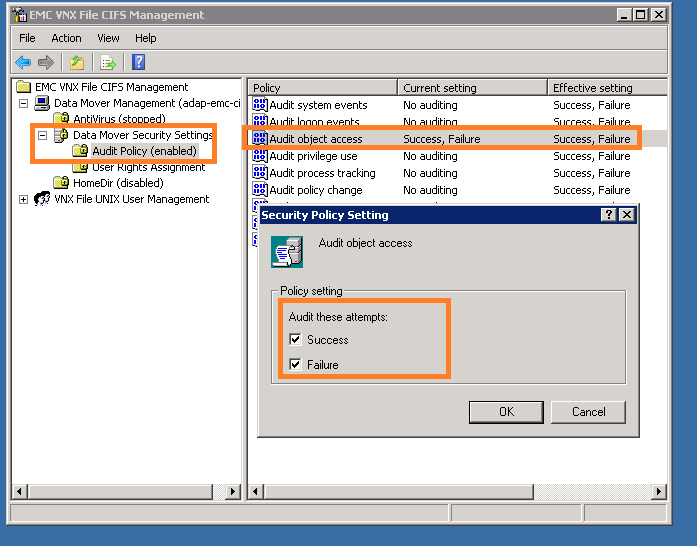
Task: Uncheck the Success audit checkbox
Action: pos(294,340)
